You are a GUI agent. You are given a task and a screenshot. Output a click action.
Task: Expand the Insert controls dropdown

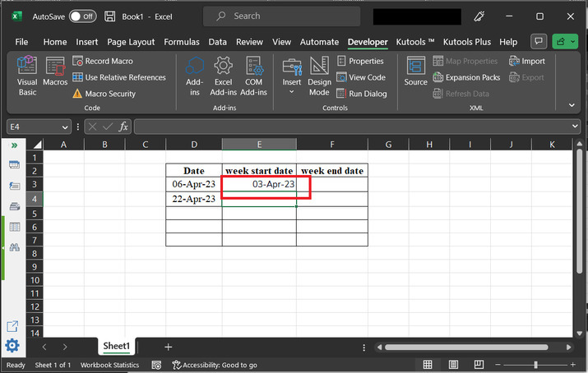[x=291, y=92]
